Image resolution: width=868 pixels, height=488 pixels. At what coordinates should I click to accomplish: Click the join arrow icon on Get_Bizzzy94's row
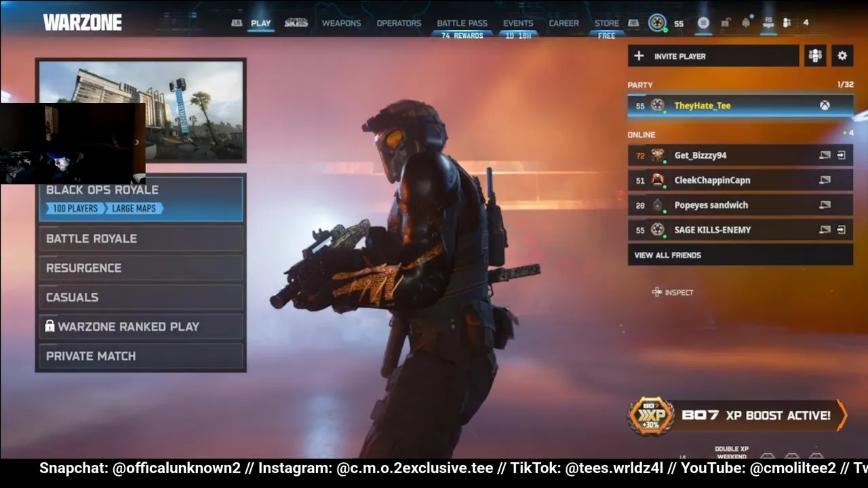coord(842,155)
